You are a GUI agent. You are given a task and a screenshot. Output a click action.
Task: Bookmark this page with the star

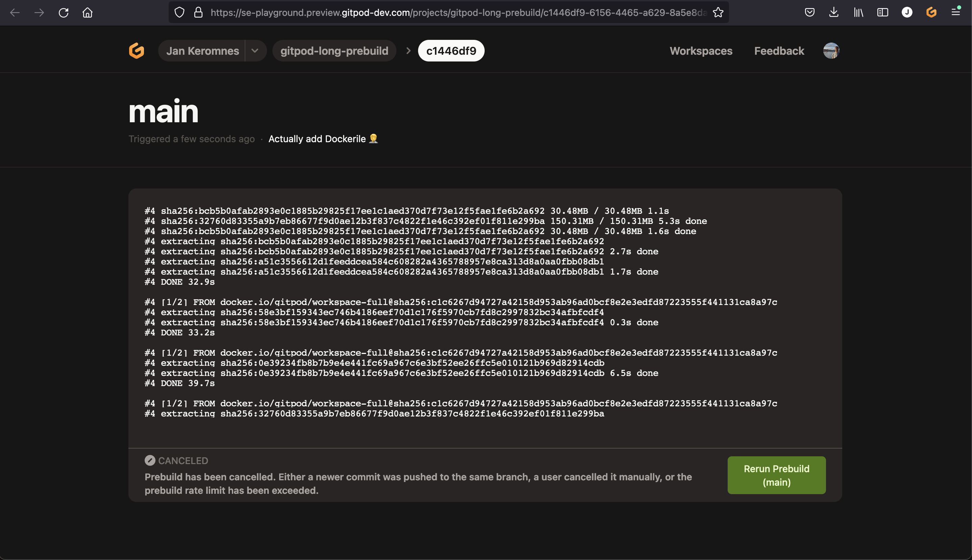(x=718, y=13)
